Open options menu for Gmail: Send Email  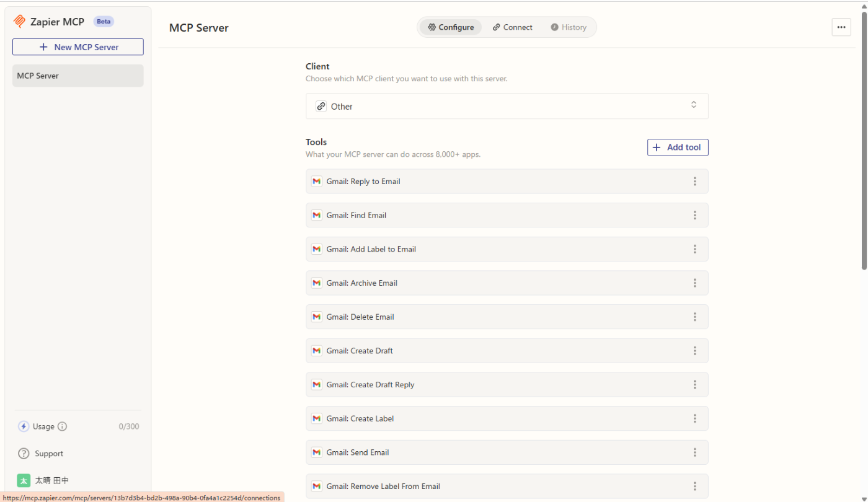[695, 452]
